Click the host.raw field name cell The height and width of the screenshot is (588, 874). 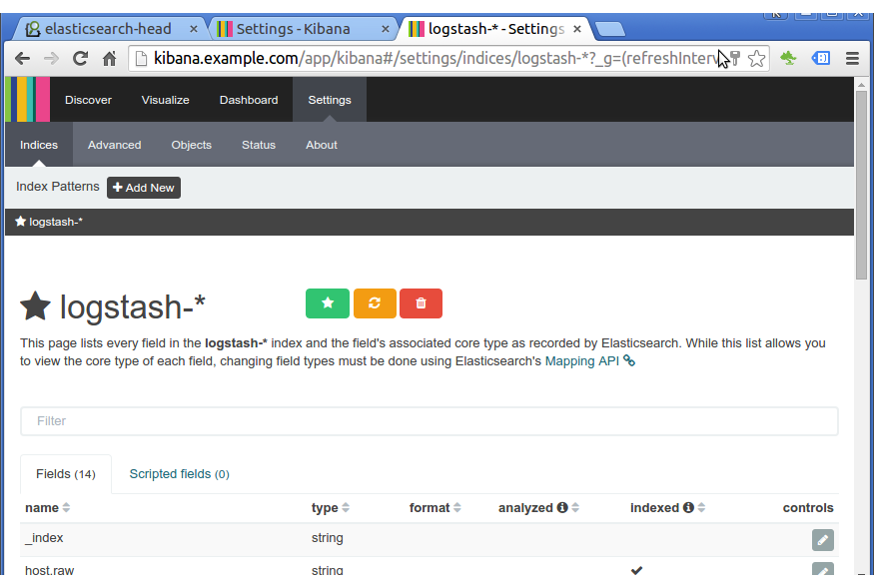tap(50, 570)
